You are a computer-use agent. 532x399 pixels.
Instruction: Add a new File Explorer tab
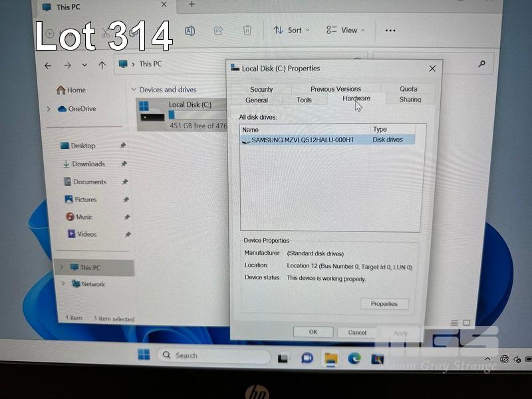click(x=192, y=5)
